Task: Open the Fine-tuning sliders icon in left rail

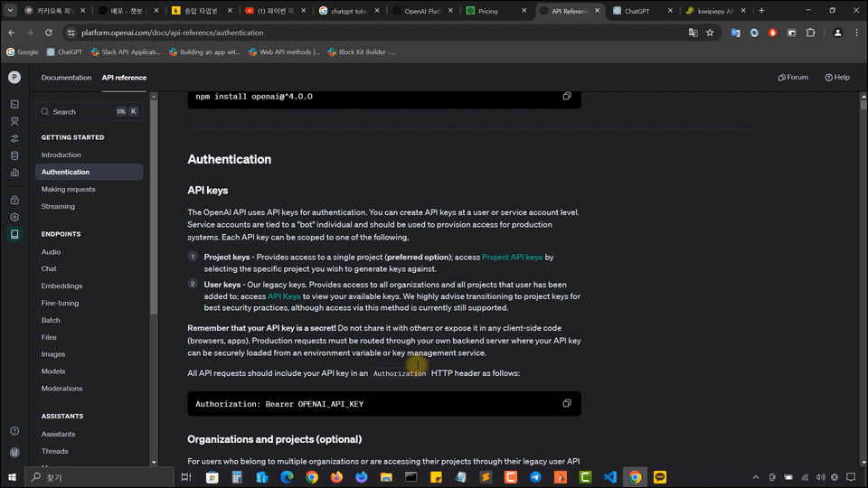Action: tap(14, 138)
